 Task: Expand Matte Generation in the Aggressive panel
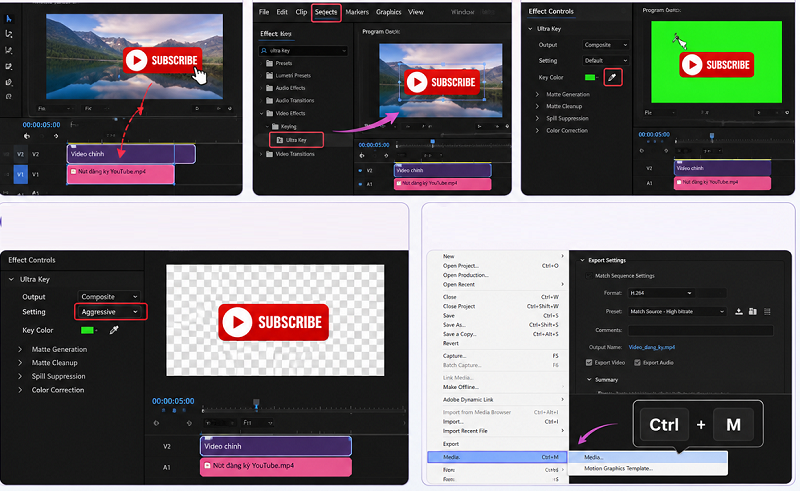point(20,350)
